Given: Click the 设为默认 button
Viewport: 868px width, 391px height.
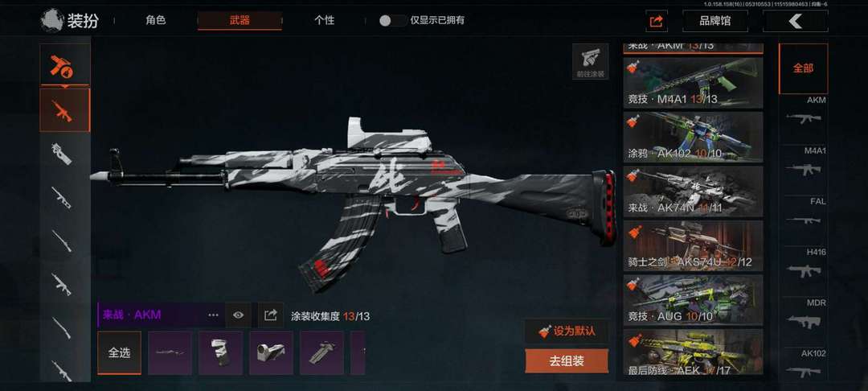Looking at the screenshot, I should pos(567,331).
